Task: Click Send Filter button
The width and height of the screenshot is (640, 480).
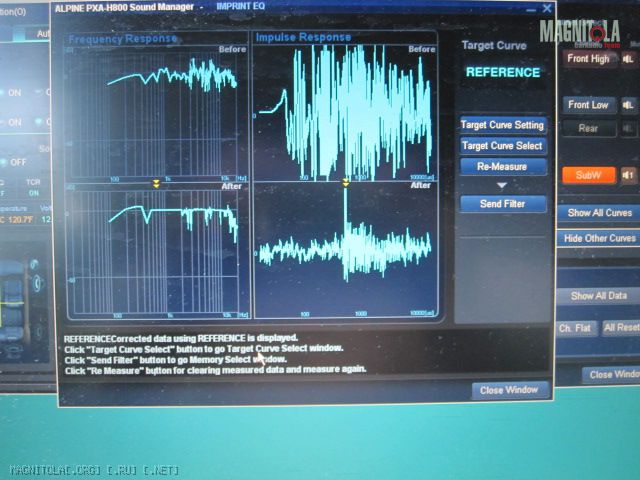Action: pyautogui.click(x=503, y=204)
